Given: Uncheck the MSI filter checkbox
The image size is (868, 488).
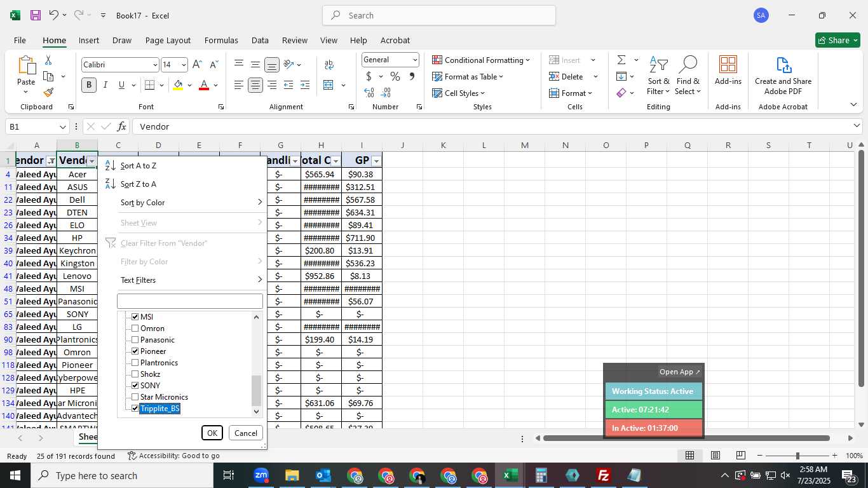Looking at the screenshot, I should coord(135,316).
